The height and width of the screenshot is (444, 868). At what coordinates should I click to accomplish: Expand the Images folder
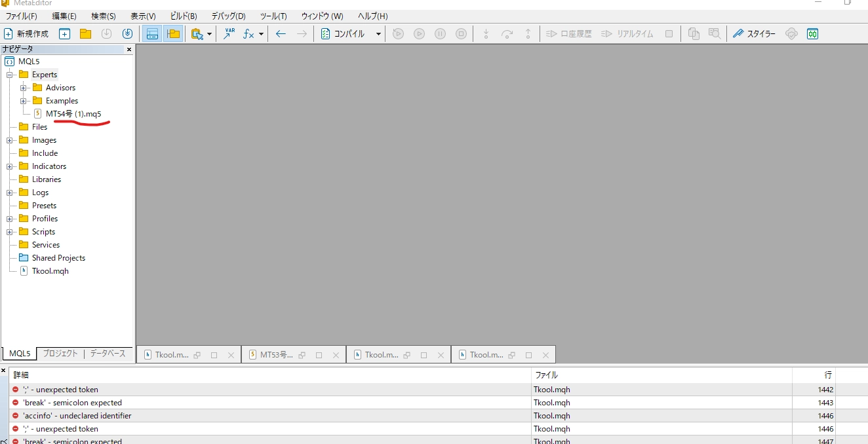coord(10,140)
